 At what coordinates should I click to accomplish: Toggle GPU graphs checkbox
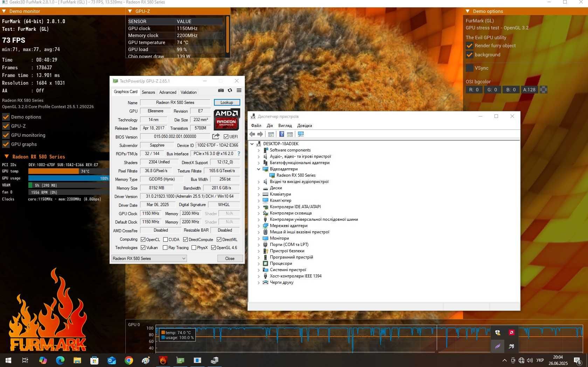point(6,144)
